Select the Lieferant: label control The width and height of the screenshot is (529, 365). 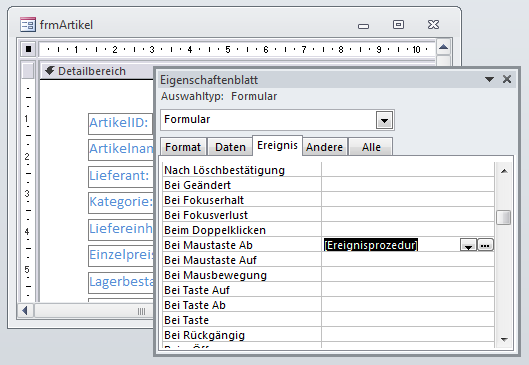[120, 176]
